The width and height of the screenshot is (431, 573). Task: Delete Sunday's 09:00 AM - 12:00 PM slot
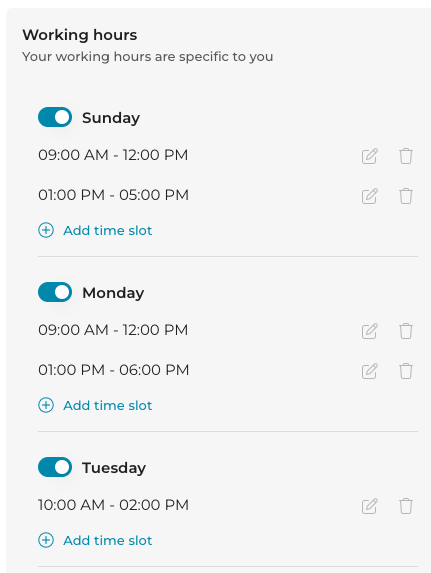(x=406, y=156)
